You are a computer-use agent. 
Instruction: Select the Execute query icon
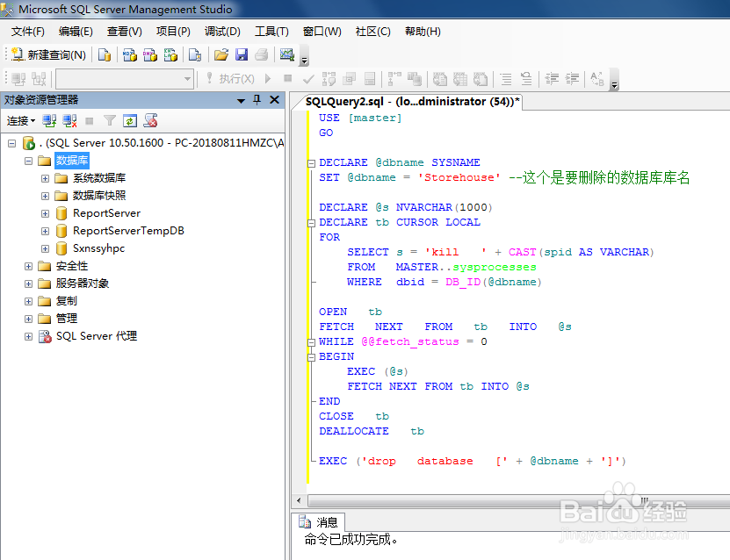point(231,78)
